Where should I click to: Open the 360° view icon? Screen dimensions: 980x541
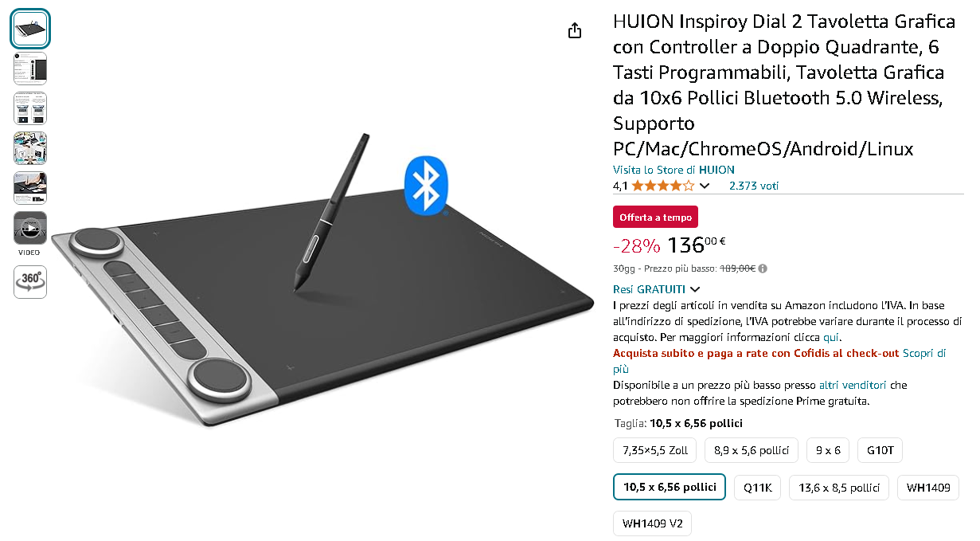[x=30, y=282]
